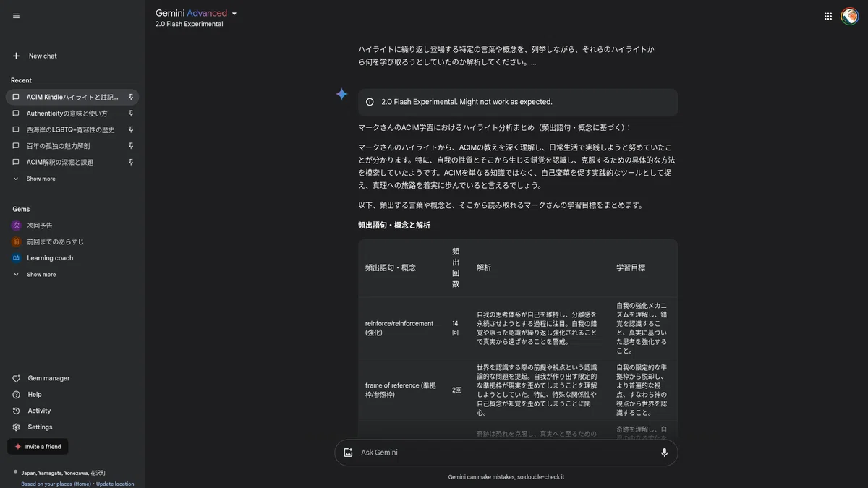Screen dimensions: 868x488
Task: Click the Gemini Advanced title
Action: tap(191, 13)
